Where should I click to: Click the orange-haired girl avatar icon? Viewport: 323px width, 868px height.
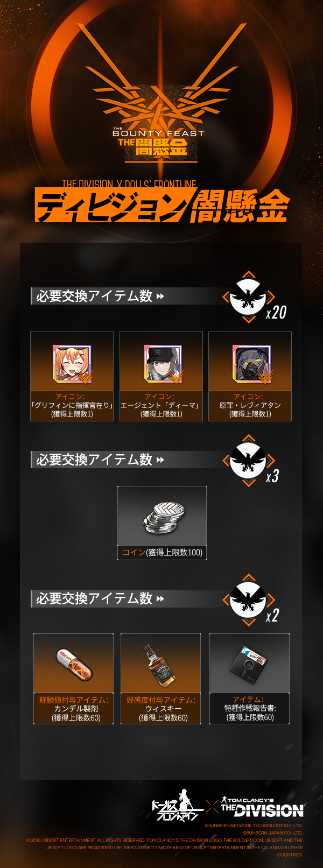(72, 363)
